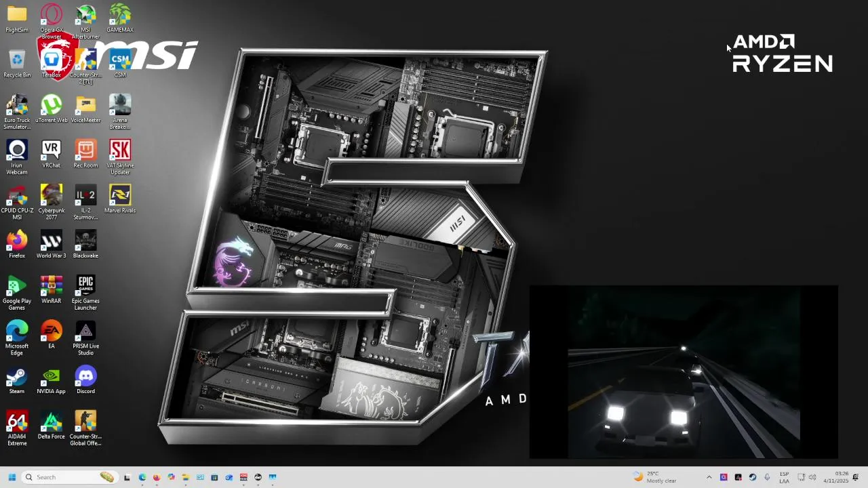Open the Recycle Bin
The image size is (868, 488).
[17, 64]
